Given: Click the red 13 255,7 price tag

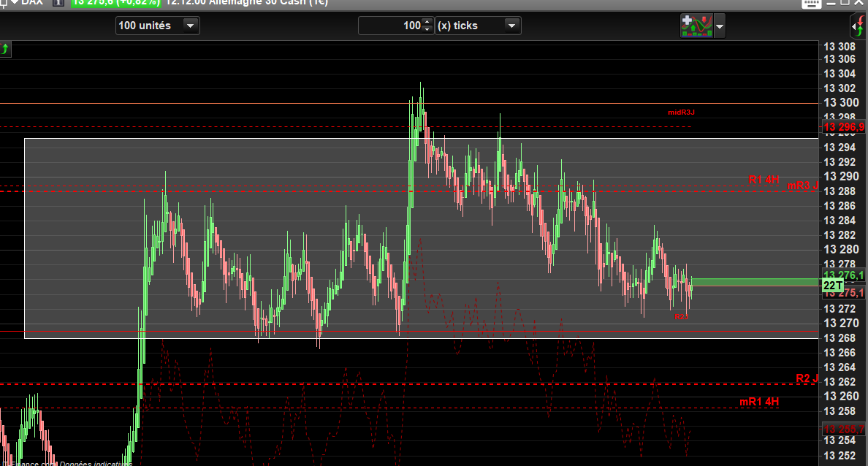Looking at the screenshot, I should [843, 429].
